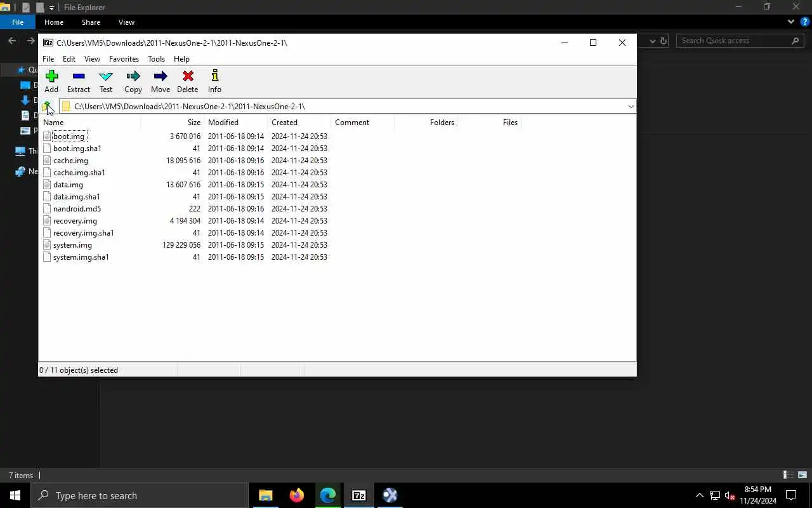The image size is (812, 508).
Task: Click the Add toolbar icon in 7-Zip
Action: tap(51, 76)
